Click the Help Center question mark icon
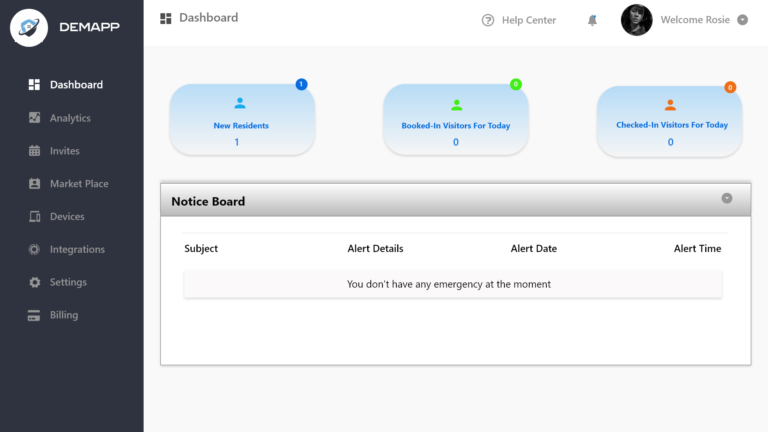 488,20
